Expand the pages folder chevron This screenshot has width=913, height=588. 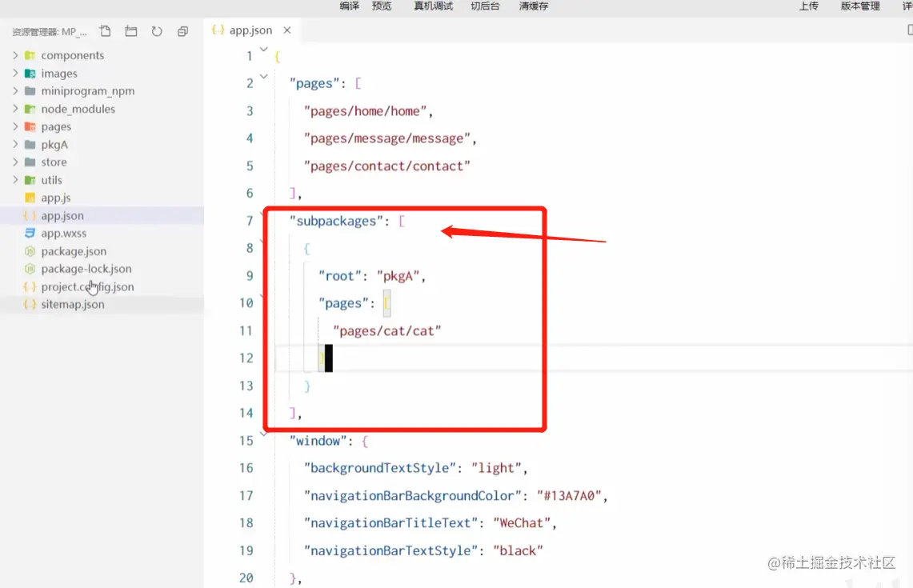[x=15, y=126]
